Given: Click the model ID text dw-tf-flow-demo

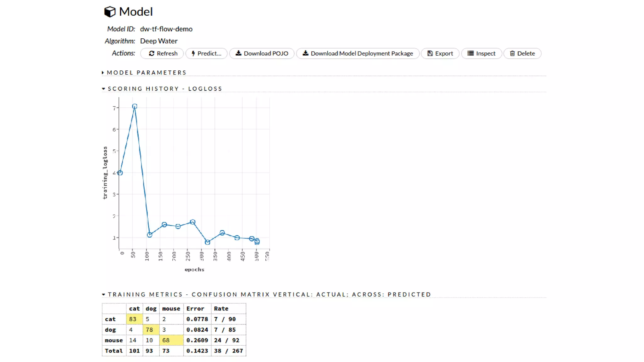Looking at the screenshot, I should [x=166, y=29].
